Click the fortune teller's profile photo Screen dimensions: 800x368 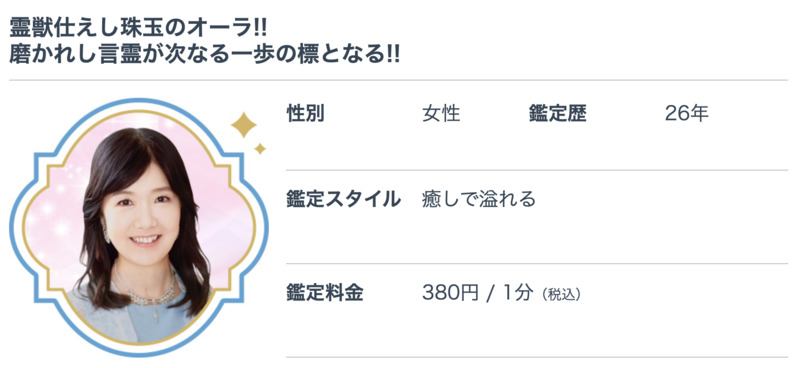click(x=139, y=228)
